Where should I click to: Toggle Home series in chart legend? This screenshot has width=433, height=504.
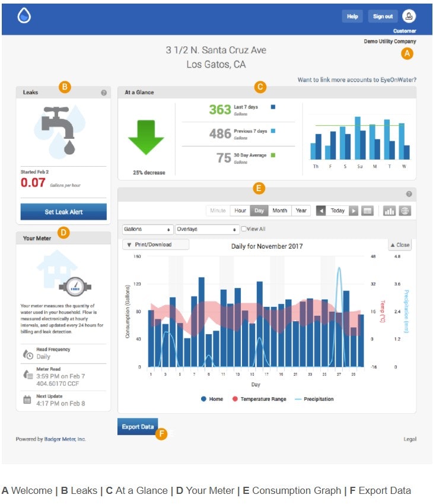click(x=205, y=399)
